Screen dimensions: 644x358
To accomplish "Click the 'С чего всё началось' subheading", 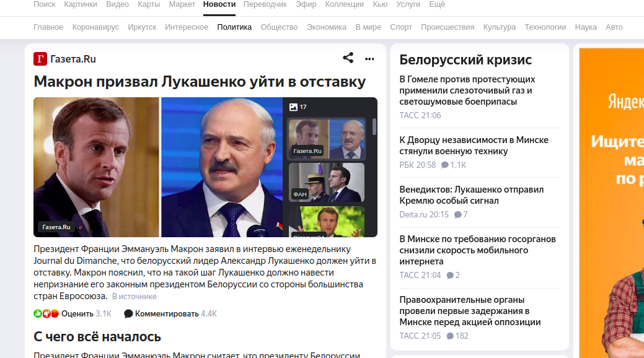I will (97, 337).
